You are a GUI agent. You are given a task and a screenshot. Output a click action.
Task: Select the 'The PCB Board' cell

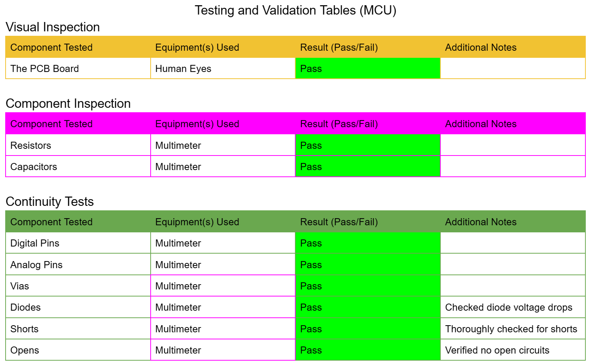pos(45,69)
